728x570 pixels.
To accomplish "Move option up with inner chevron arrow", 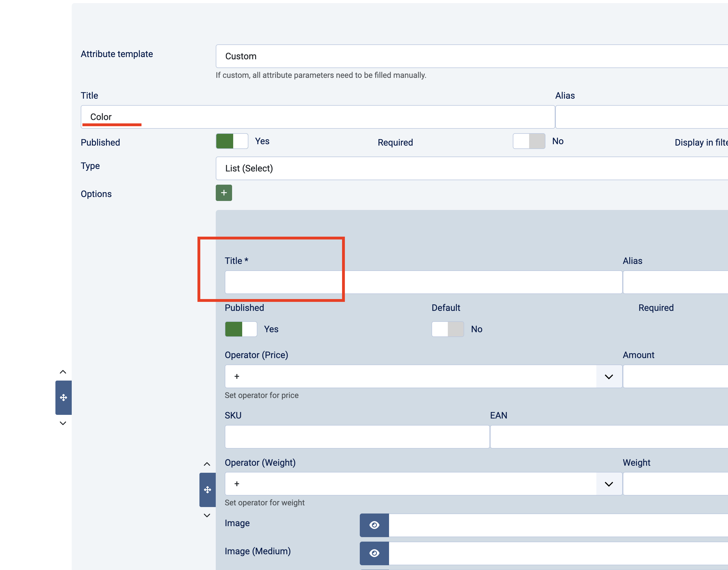I will tap(207, 464).
